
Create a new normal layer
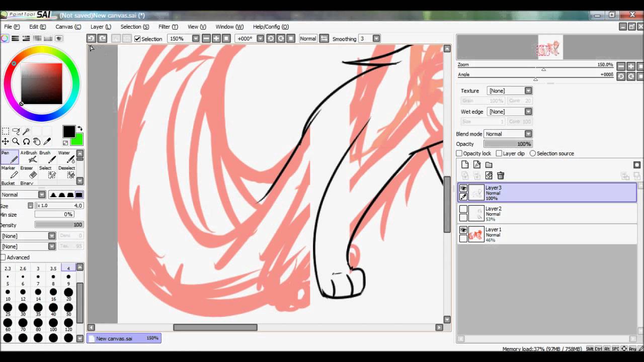[x=465, y=164]
